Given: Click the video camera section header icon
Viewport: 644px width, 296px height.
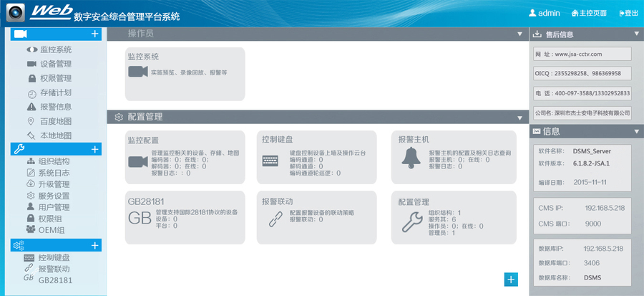Looking at the screenshot, I should click(x=21, y=34).
